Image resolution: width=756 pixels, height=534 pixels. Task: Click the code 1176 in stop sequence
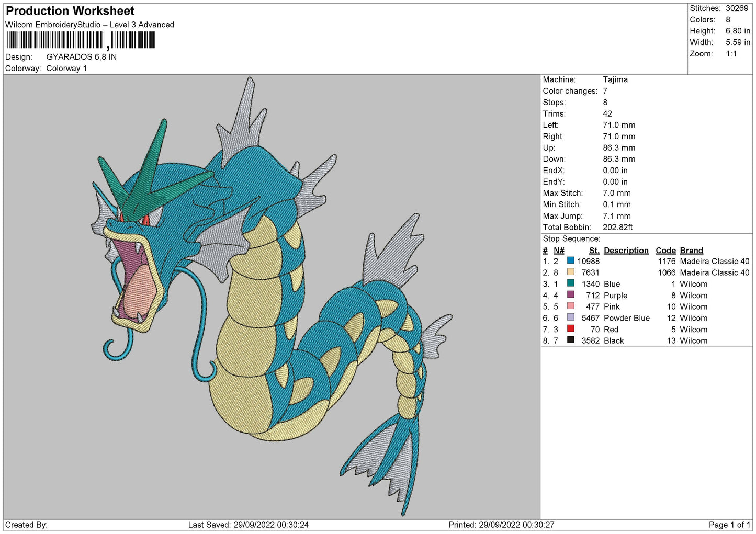point(667,262)
